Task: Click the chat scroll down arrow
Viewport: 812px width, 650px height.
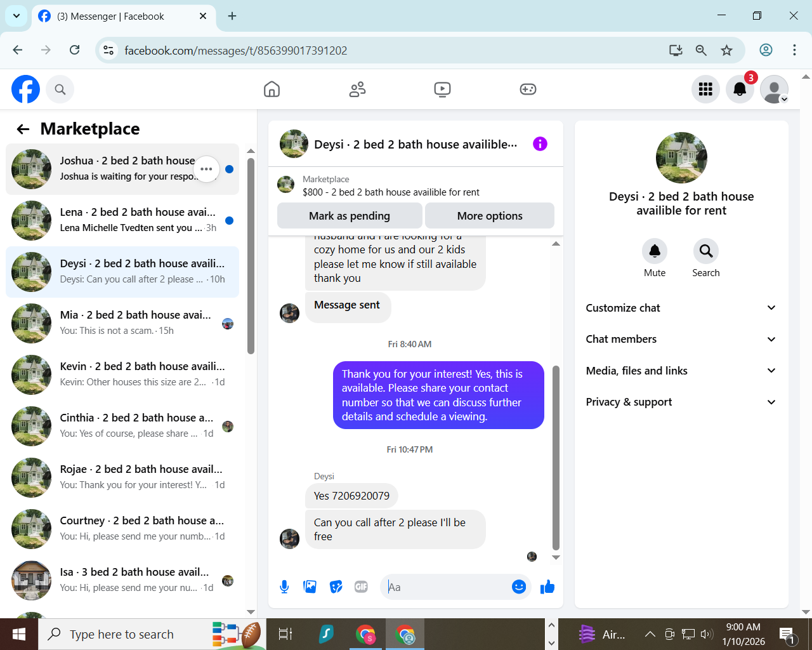Action: pyautogui.click(x=556, y=558)
